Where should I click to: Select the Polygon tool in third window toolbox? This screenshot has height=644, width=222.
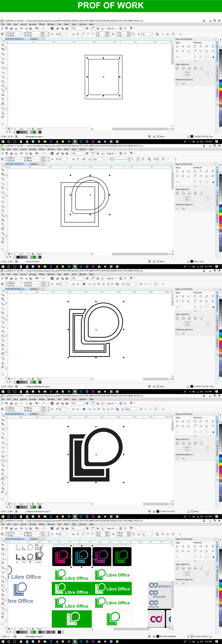click(2, 326)
